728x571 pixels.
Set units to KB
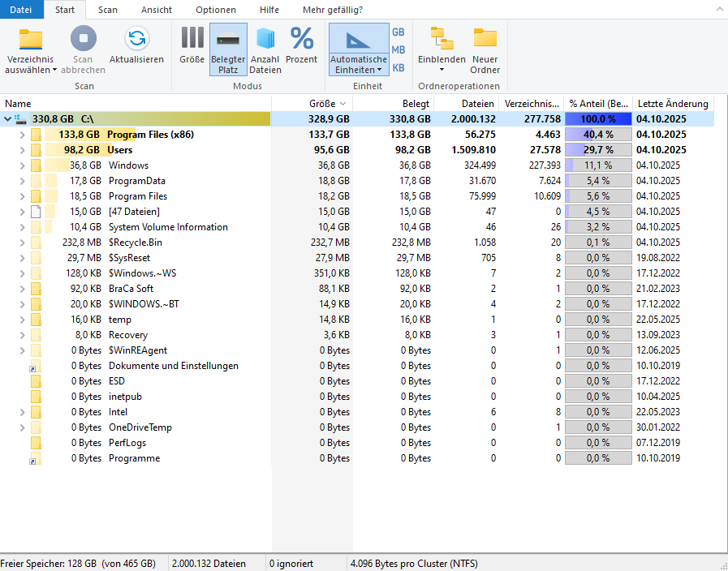point(398,67)
